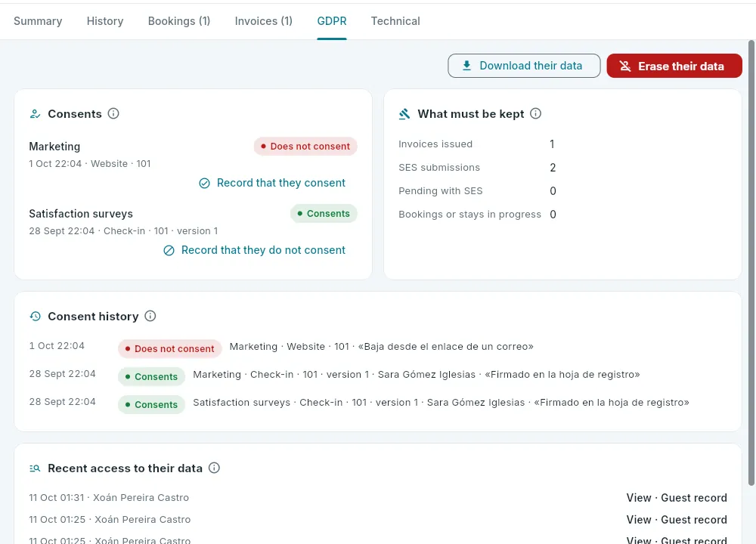Click the Marketing 'Does not consent' badge in Consents
The image size is (756, 544).
(x=305, y=147)
